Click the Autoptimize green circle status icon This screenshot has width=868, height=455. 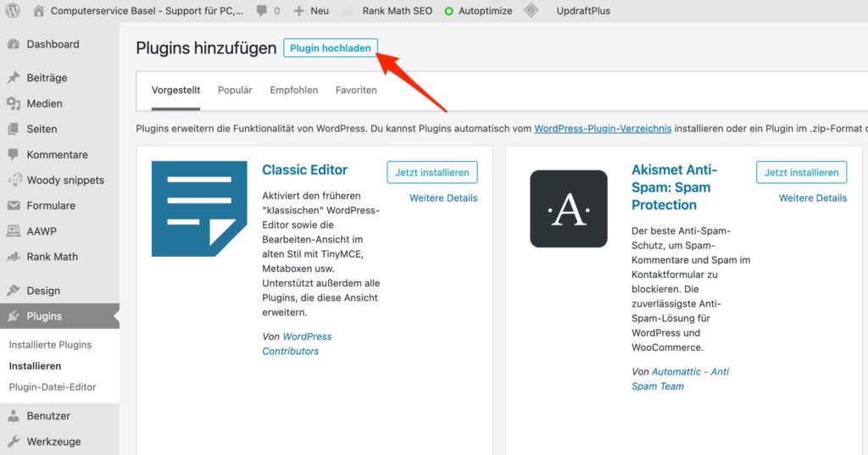[449, 11]
